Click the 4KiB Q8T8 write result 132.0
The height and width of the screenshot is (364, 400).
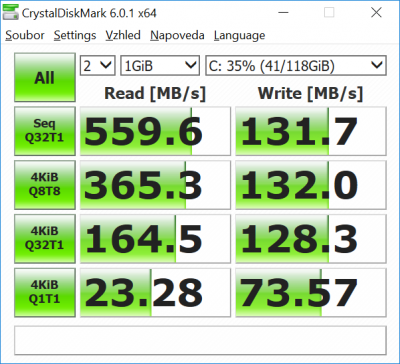(x=311, y=185)
